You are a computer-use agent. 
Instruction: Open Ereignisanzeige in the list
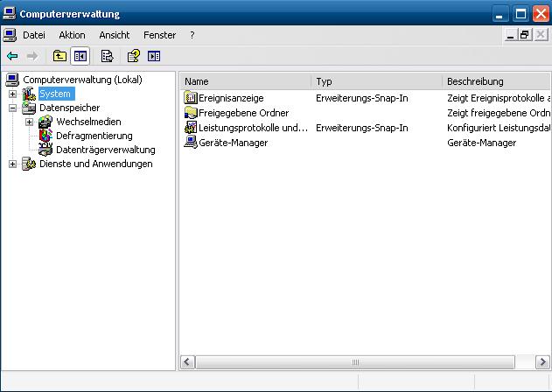(x=231, y=98)
